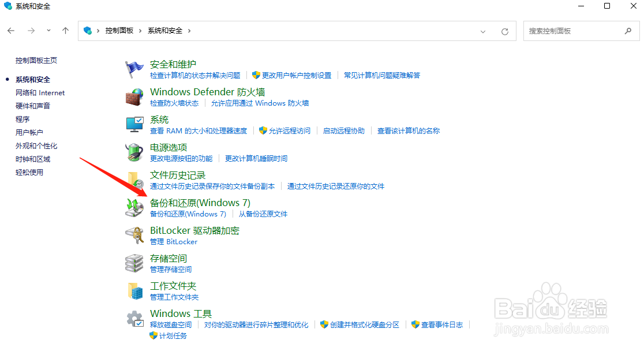The width and height of the screenshot is (644, 351).
Task: Open the recent locations dropdown arrow
Action: (x=48, y=31)
